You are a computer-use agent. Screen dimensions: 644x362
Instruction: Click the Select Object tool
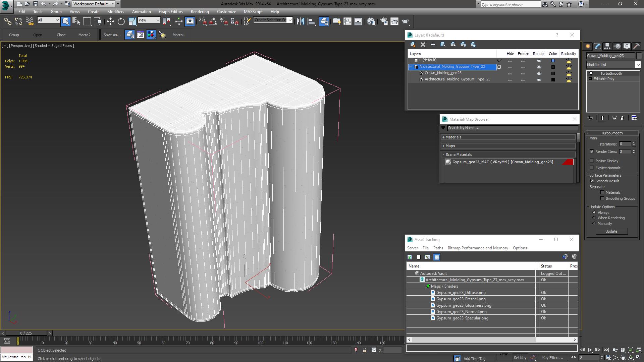tap(66, 21)
